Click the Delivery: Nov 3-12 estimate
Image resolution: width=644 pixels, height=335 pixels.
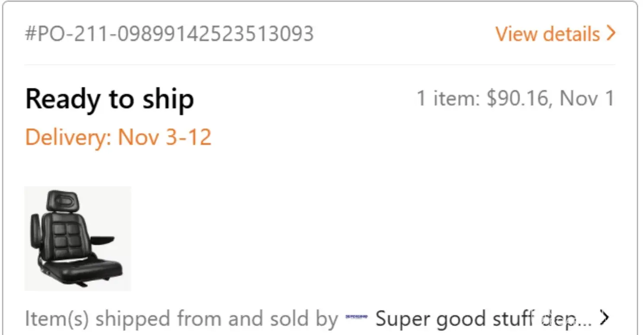(x=118, y=137)
